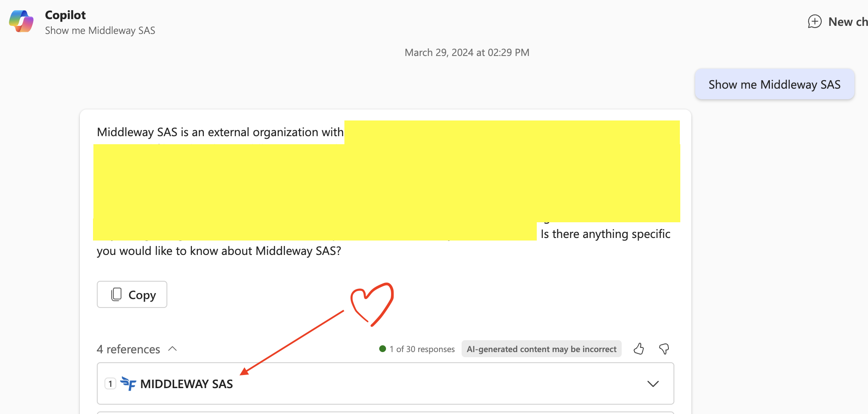Give the response a thumbs up
This screenshot has height=414, width=868.
click(x=638, y=349)
